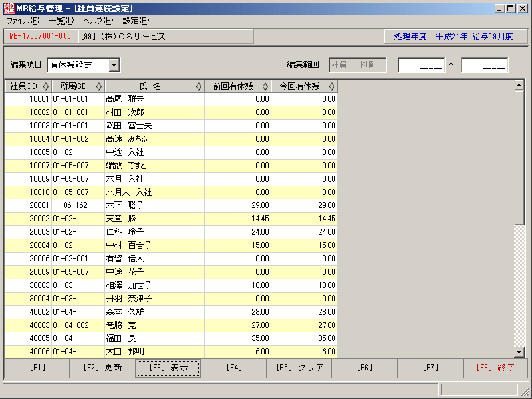Click license code MB-17507001-000

coord(40,37)
